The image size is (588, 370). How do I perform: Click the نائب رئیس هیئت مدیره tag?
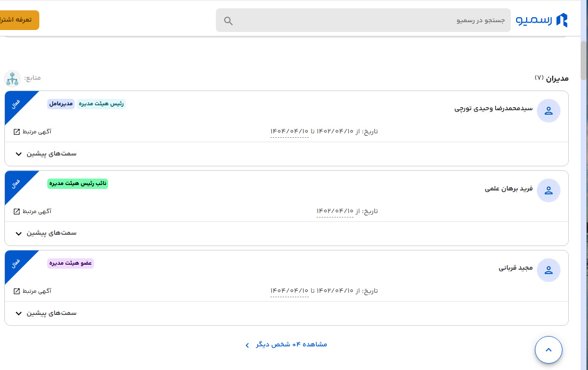coord(78,184)
